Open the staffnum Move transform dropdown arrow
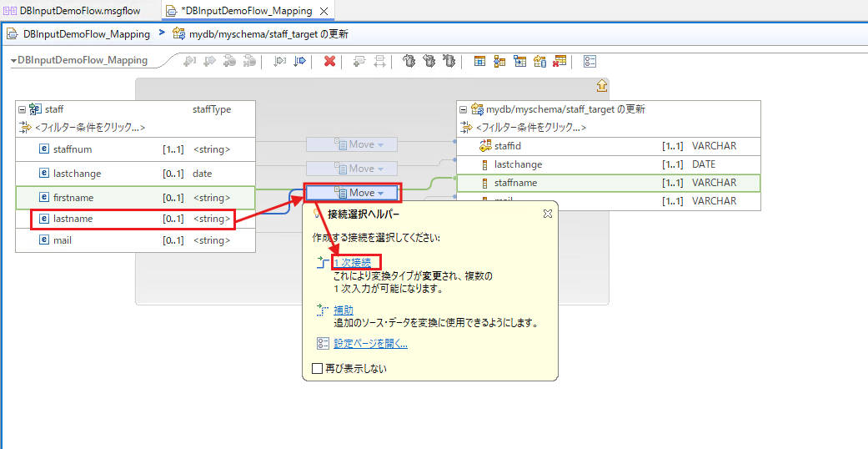The width and height of the screenshot is (868, 449). point(380,144)
